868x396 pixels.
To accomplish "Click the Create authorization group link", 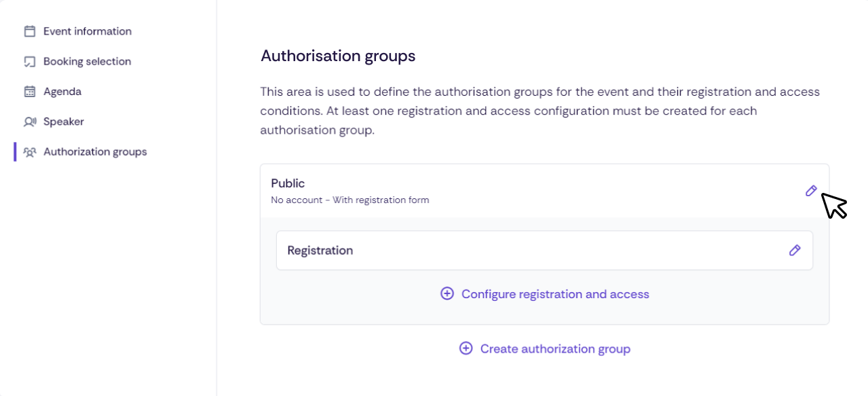I will tap(554, 348).
